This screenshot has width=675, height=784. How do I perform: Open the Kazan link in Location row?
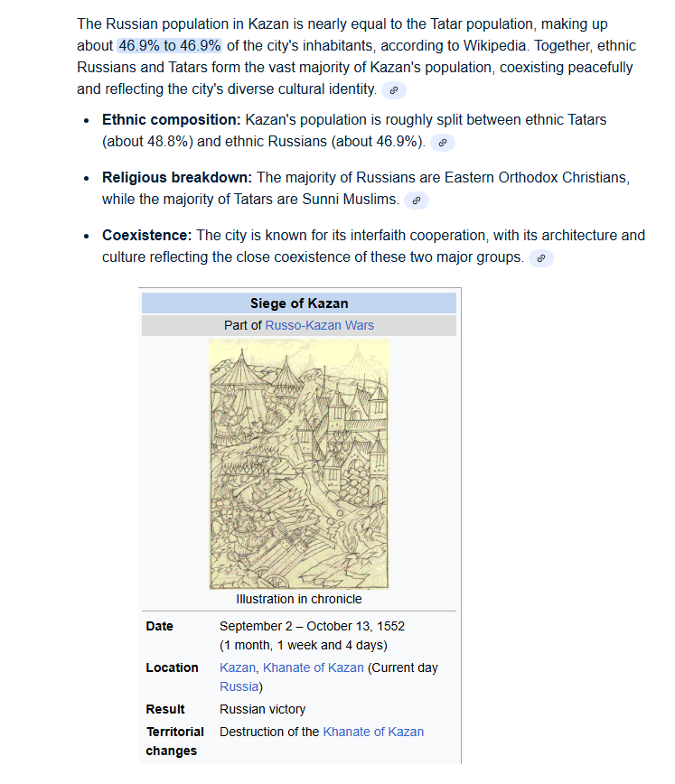point(237,668)
